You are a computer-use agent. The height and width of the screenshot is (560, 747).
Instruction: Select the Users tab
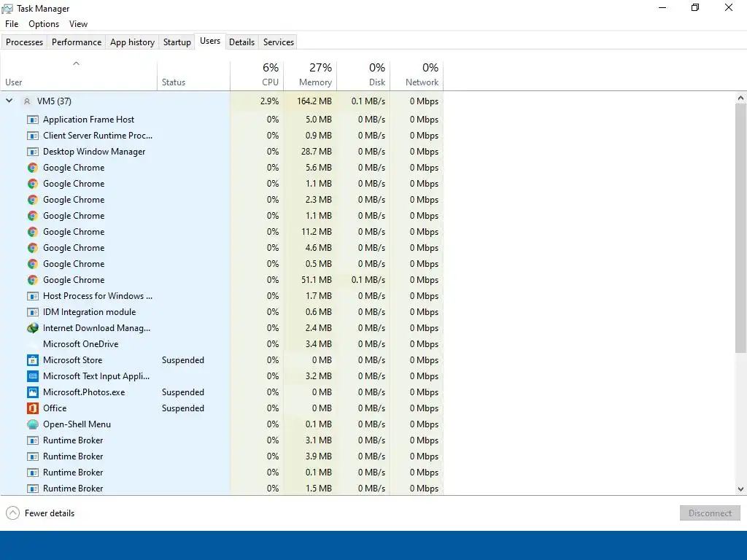(x=210, y=41)
